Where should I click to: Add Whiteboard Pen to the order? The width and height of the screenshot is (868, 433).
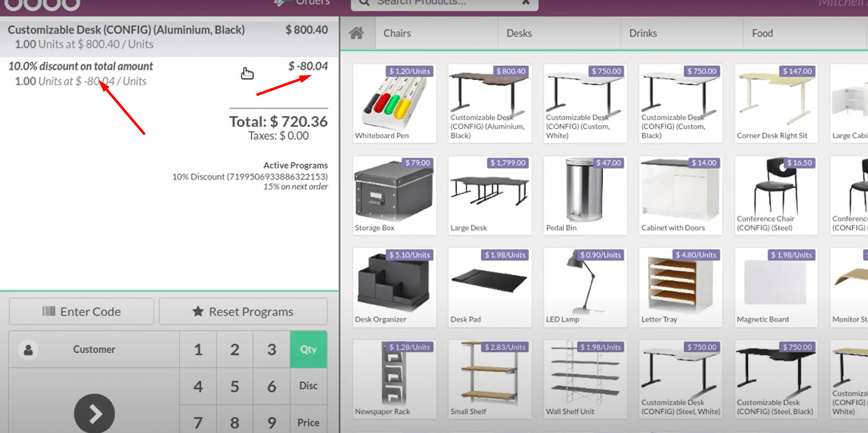tap(394, 103)
